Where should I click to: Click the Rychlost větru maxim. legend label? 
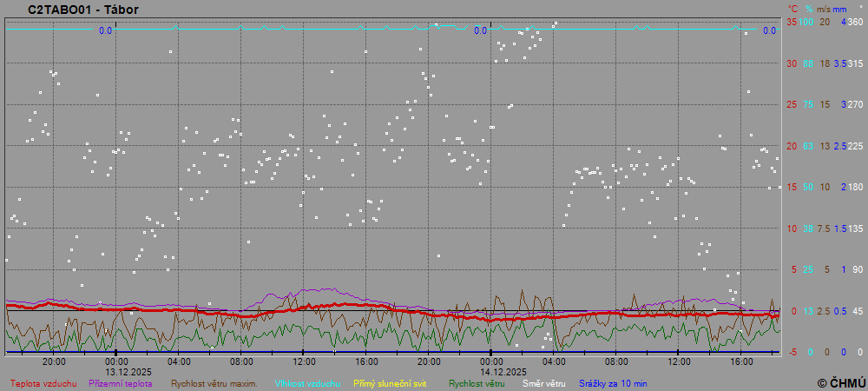214,383
